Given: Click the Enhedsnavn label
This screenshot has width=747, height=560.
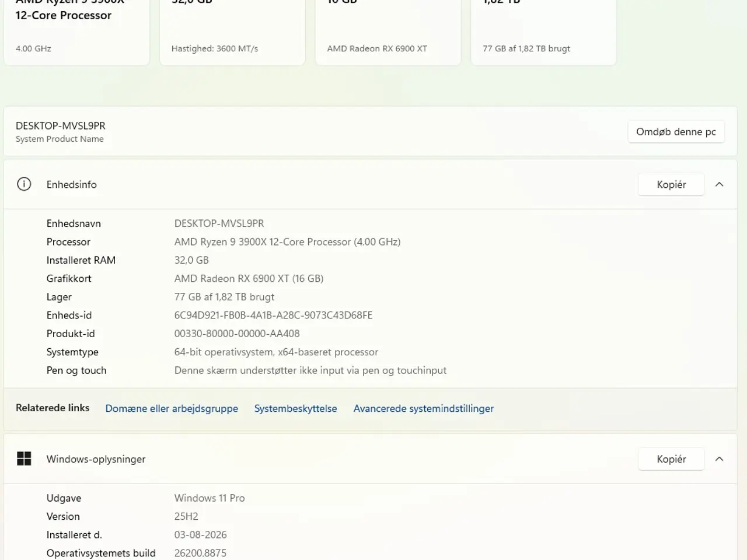Looking at the screenshot, I should coord(74,223).
